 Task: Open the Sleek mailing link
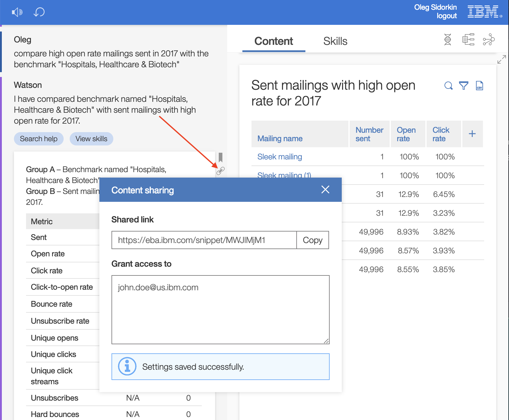[280, 157]
